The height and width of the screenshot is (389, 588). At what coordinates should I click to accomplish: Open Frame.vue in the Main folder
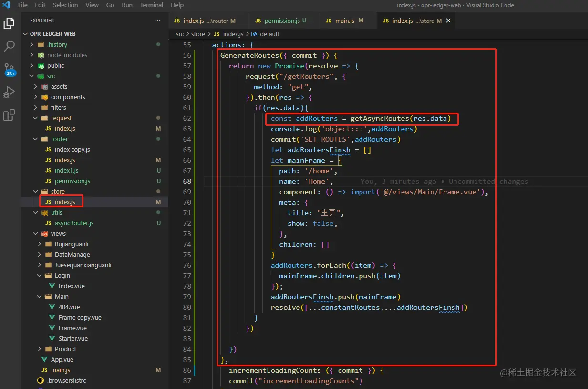tap(72, 328)
